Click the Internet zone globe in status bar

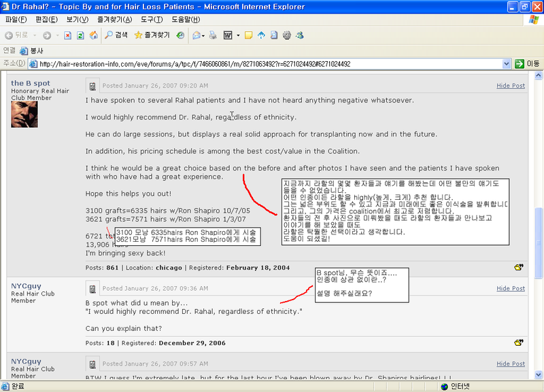(444, 387)
